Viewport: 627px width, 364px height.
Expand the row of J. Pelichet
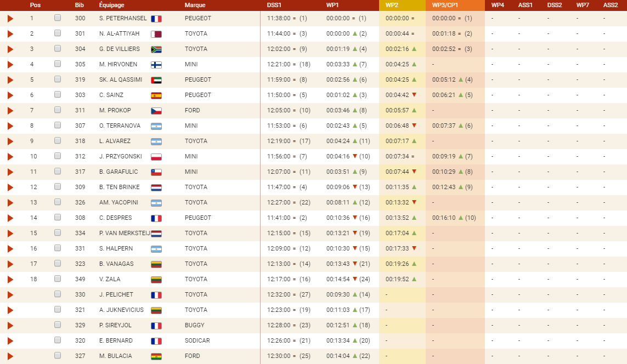click(10, 295)
